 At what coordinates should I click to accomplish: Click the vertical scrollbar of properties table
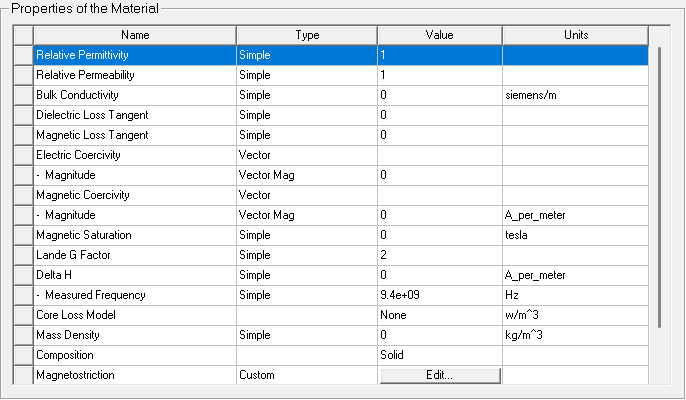point(659,187)
